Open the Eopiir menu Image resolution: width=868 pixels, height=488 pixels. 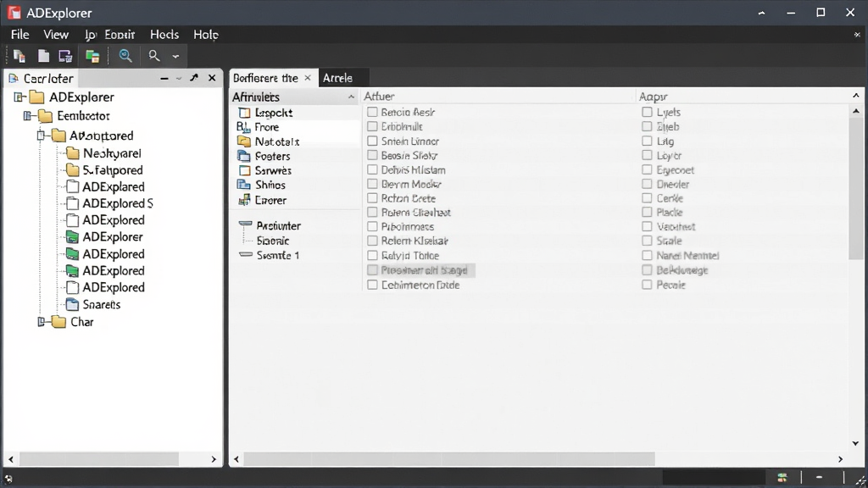tap(120, 34)
